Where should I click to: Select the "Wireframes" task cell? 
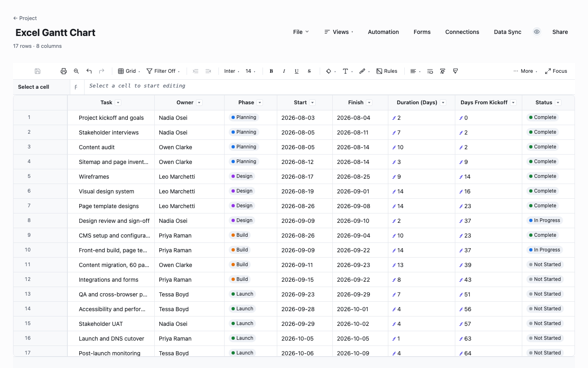(111, 177)
